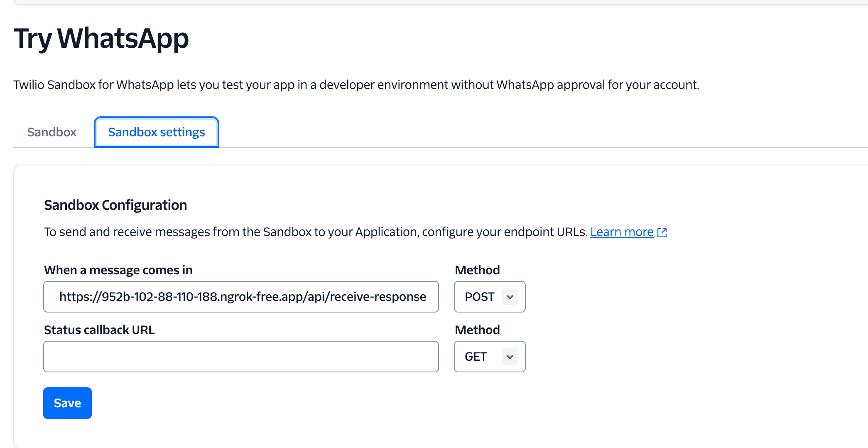Click the Method label above the POST dropdown
The height and width of the screenshot is (448, 868).
tap(477, 270)
